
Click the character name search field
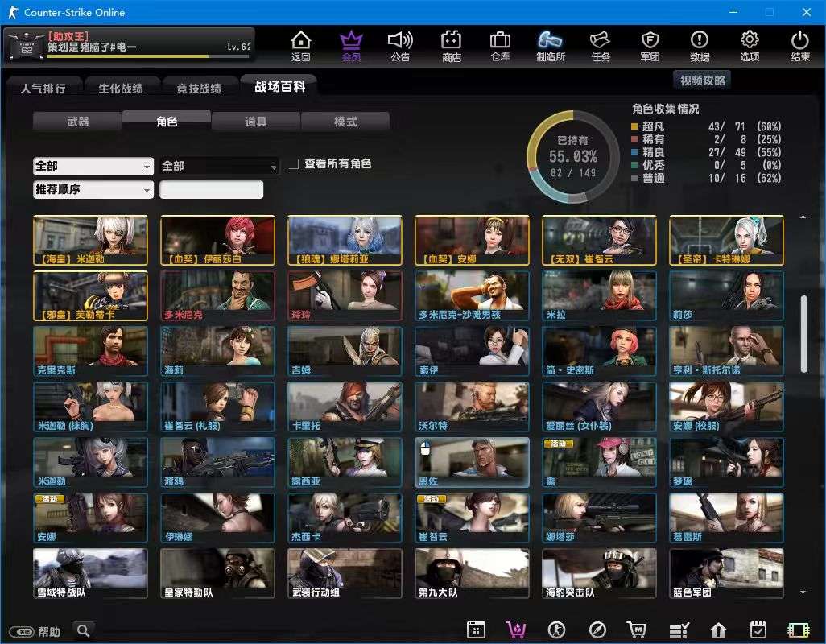tap(211, 189)
